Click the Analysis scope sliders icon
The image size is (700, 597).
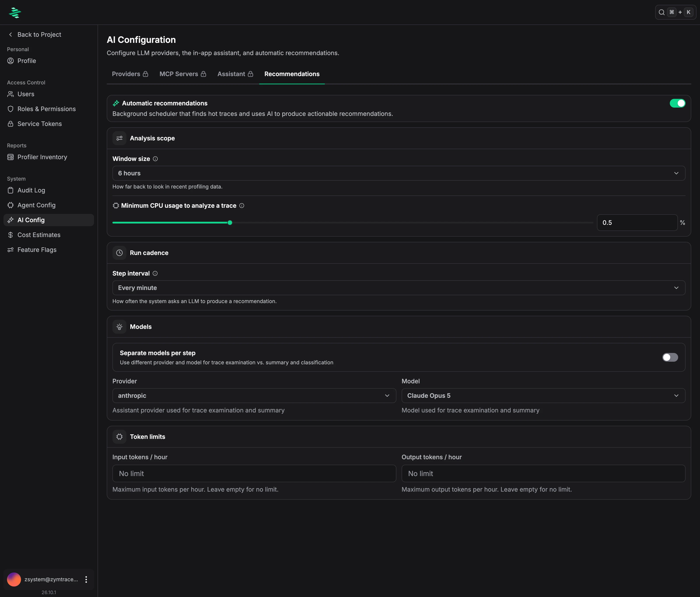click(119, 138)
